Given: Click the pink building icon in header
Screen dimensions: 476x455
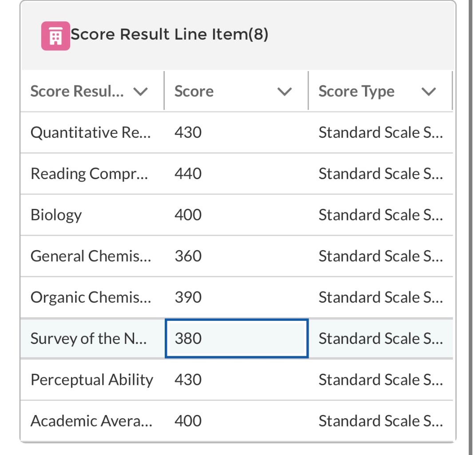Looking at the screenshot, I should click(56, 36).
